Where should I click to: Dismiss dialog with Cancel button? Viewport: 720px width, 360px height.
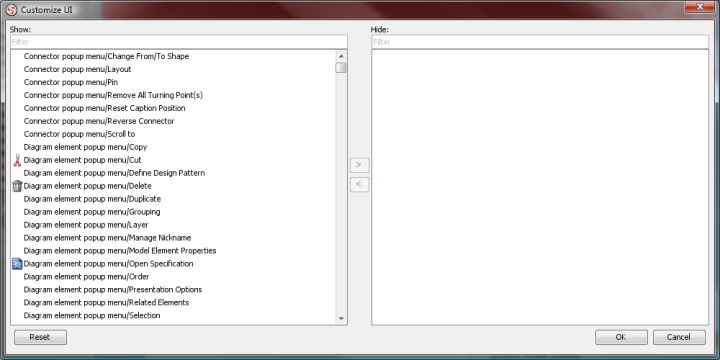[679, 337]
